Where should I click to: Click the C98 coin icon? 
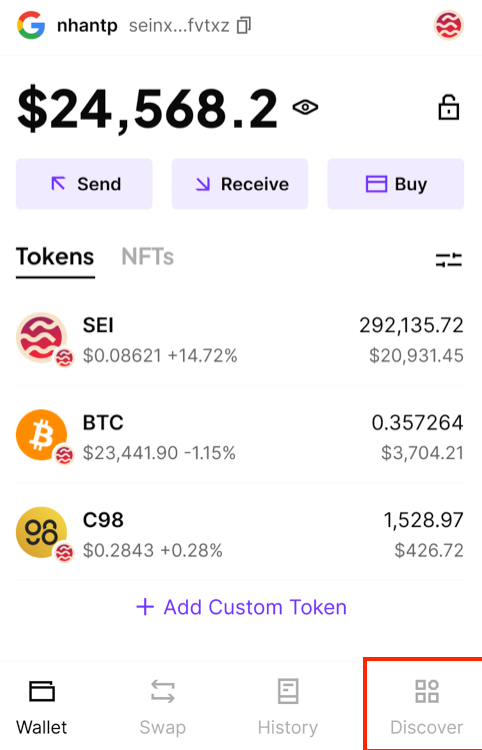pos(42,532)
